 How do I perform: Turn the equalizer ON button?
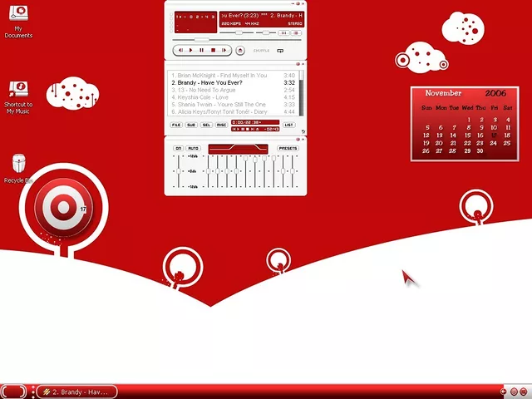click(x=178, y=148)
